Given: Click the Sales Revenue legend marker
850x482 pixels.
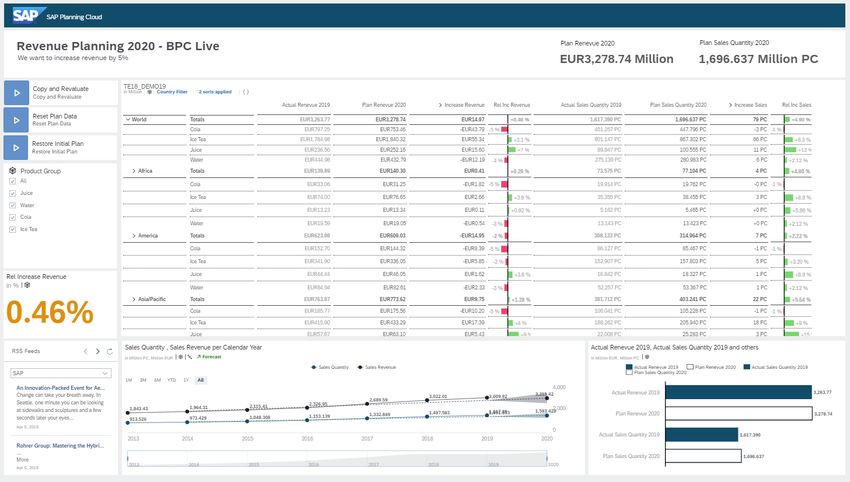Looking at the screenshot, I should [360, 368].
